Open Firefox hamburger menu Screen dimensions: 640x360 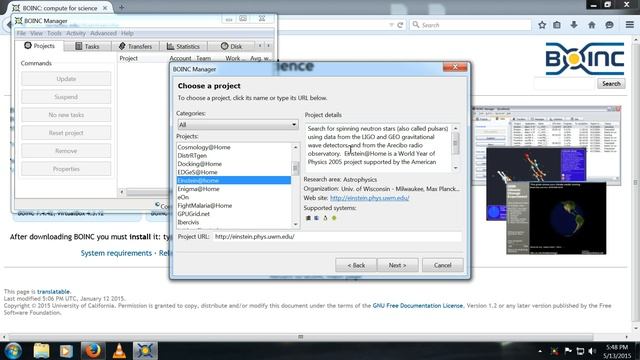(x=629, y=25)
